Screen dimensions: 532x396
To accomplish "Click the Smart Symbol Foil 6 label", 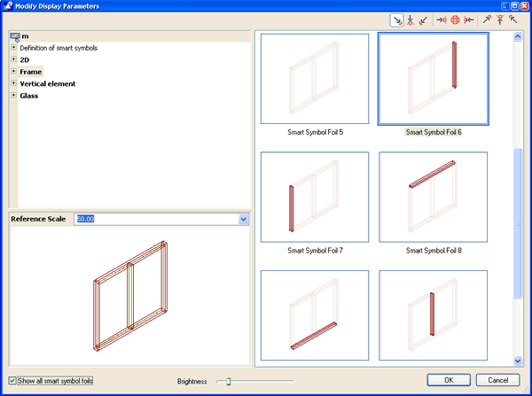I will coord(434,132).
